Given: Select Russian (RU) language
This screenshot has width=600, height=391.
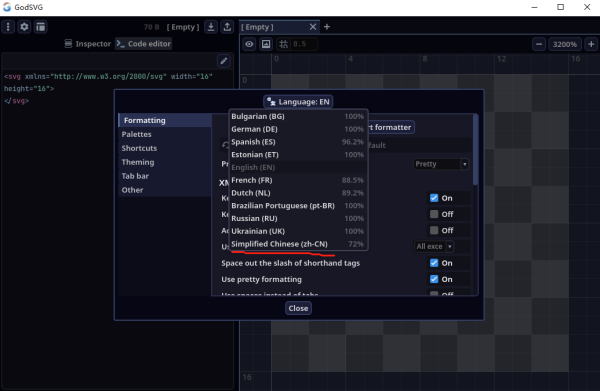Looking at the screenshot, I should tap(298, 218).
